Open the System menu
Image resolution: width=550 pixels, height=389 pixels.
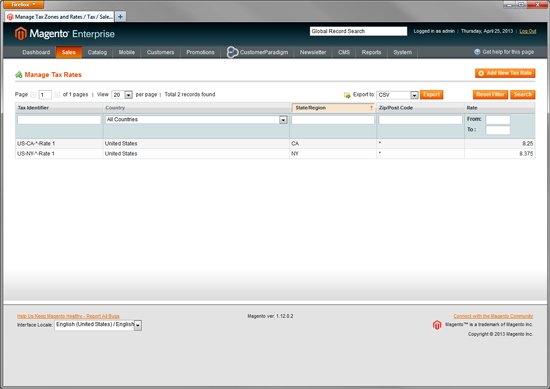402,52
